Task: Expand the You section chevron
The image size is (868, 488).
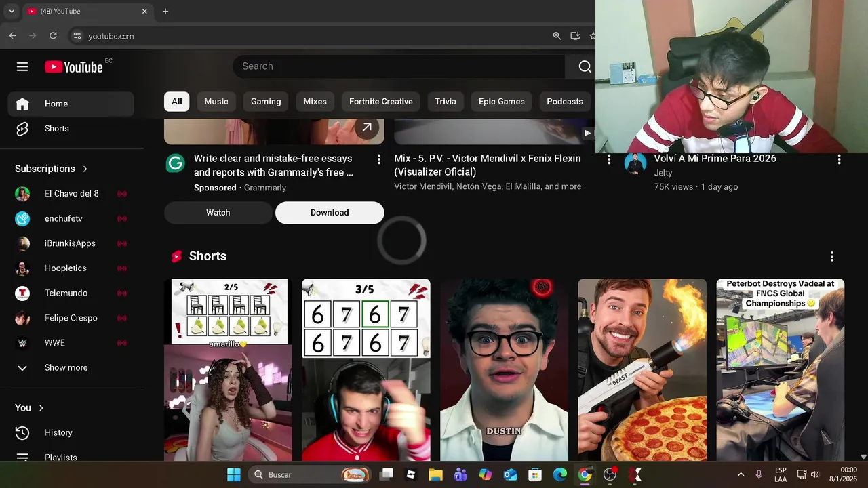Action: (x=41, y=408)
